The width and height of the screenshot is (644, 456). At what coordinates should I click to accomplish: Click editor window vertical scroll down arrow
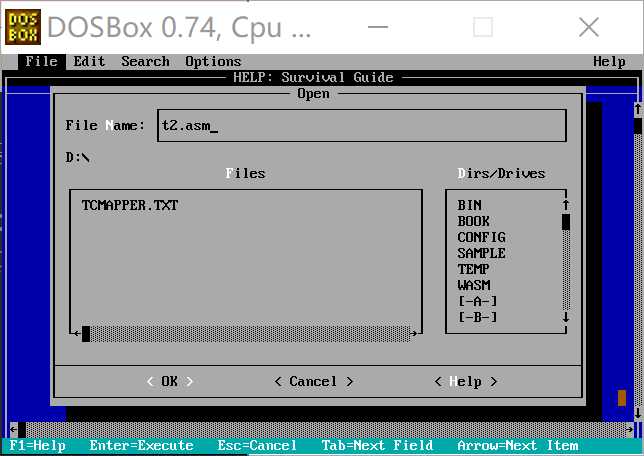pyautogui.click(x=638, y=413)
